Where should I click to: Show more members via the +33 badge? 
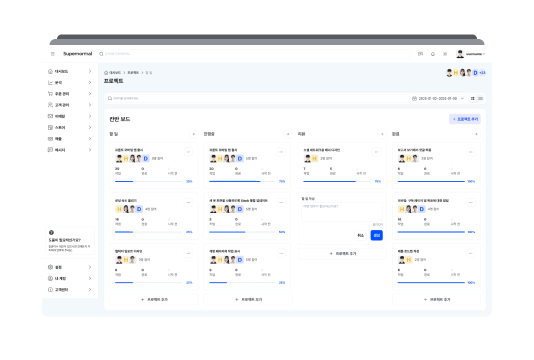coord(482,73)
